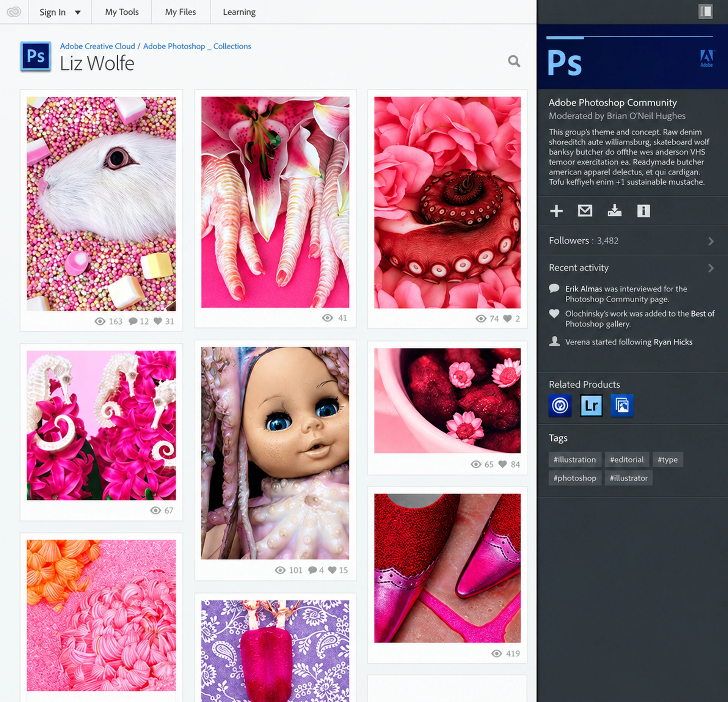Image resolution: width=728 pixels, height=702 pixels.
Task: Open the seahorses with pink flowers photo
Action: [101, 425]
